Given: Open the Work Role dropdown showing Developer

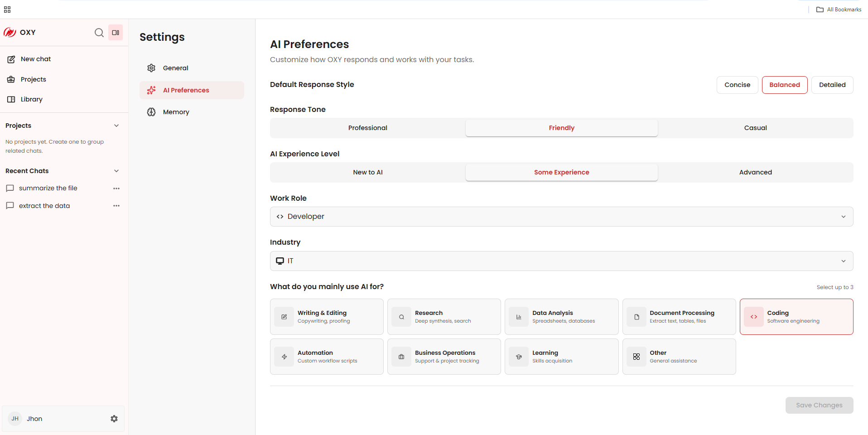Looking at the screenshot, I should click(x=561, y=217).
